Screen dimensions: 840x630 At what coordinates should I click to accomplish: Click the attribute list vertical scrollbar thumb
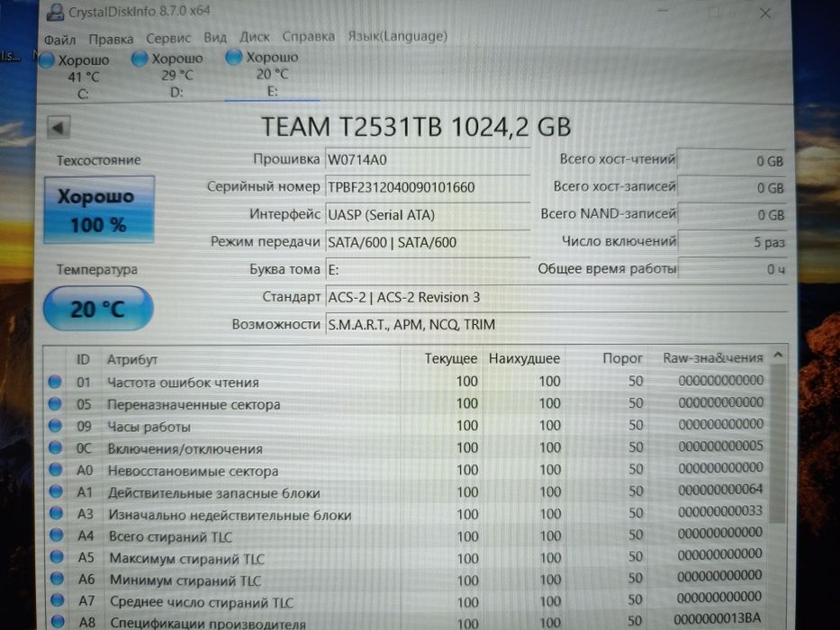tap(778, 444)
